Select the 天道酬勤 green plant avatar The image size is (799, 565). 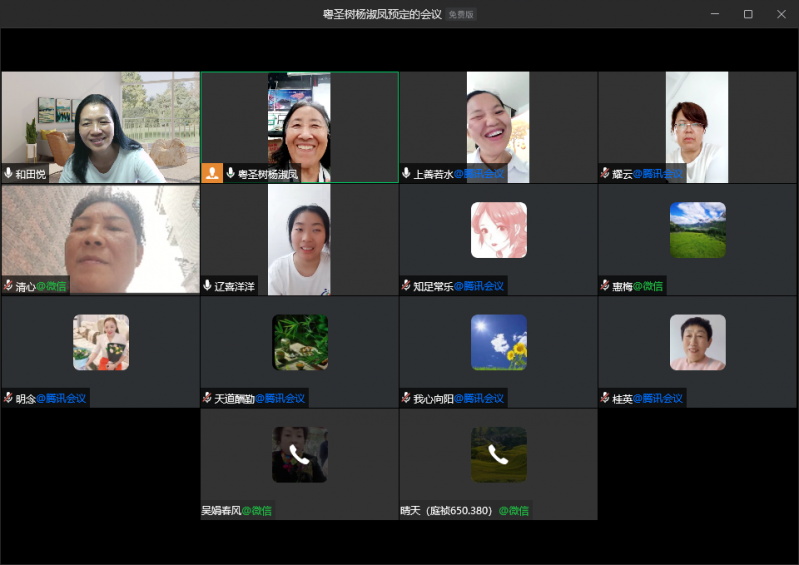(299, 342)
